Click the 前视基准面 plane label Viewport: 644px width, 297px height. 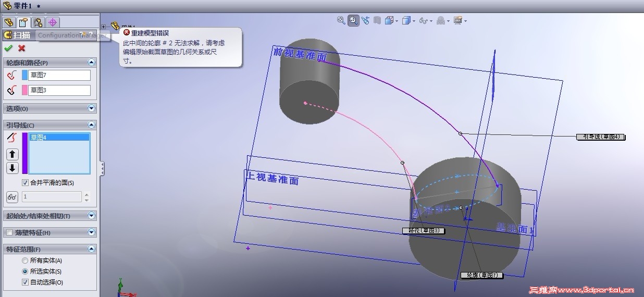point(300,54)
